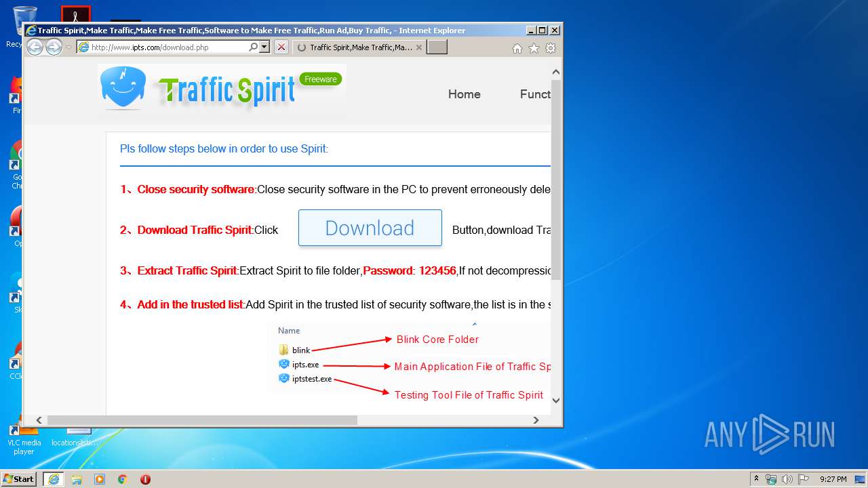
Task: Open the Chrome taskbar icon
Action: pos(122,479)
